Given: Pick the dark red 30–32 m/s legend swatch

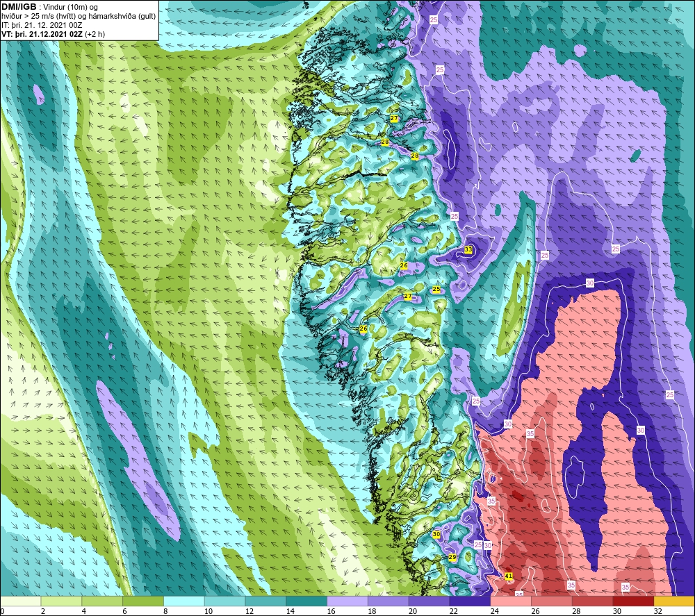Looking at the screenshot, I should pyautogui.click(x=633, y=601).
